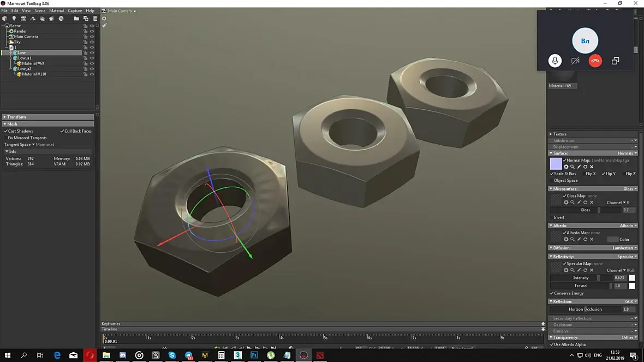Delete selected object with trash icon
The width and height of the screenshot is (644, 362).
pos(96,19)
